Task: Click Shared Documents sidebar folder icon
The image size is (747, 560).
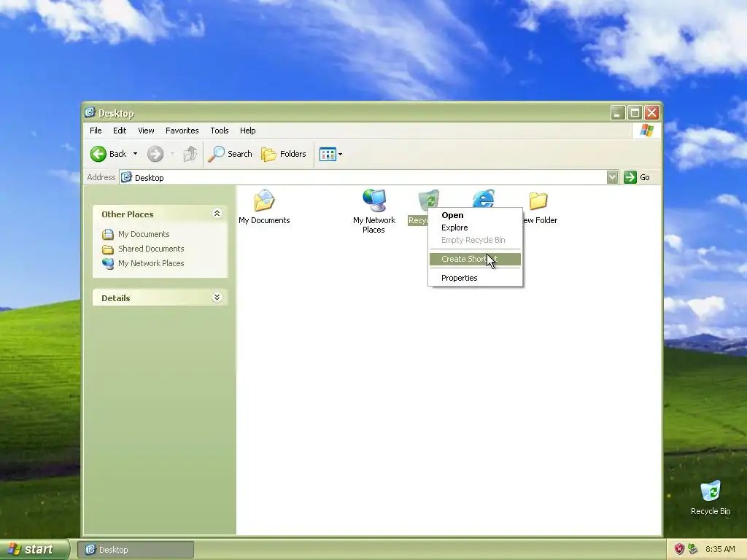Action: (x=108, y=249)
